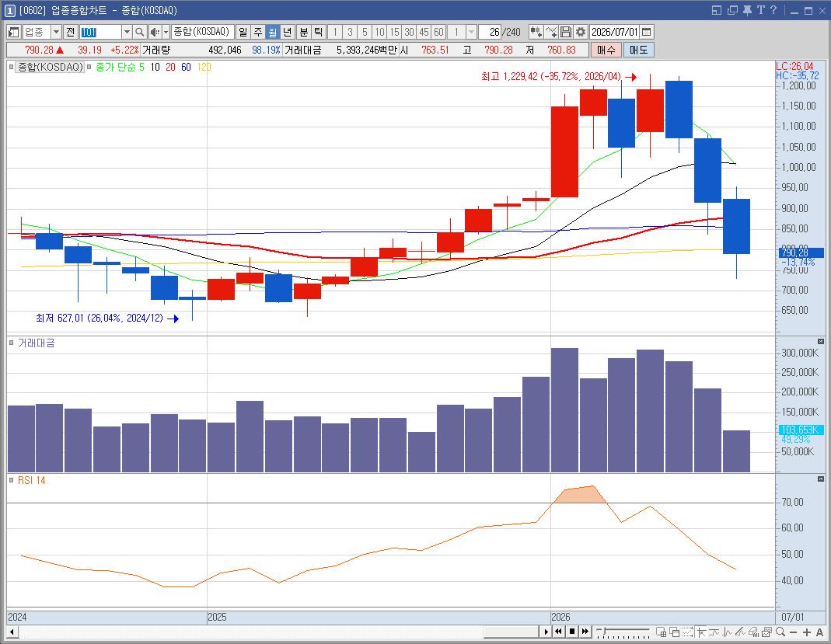Select the 3 interval button

(350, 33)
